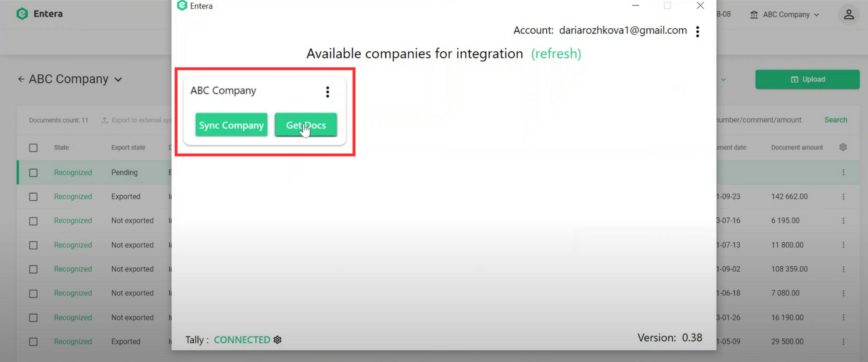The width and height of the screenshot is (868, 362).
Task: Expand the ABC Company heading dropdown
Action: click(118, 80)
